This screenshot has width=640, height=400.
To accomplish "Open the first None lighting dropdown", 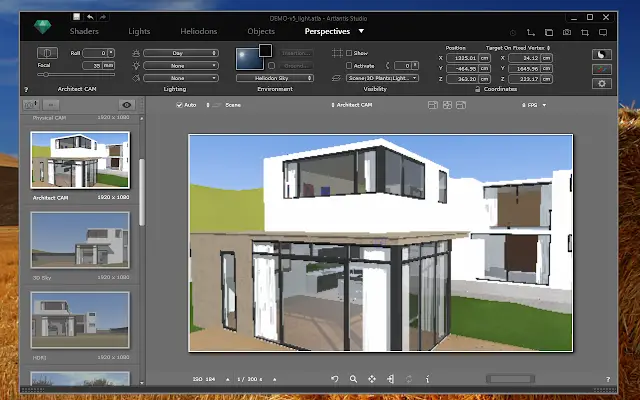I will (181, 66).
